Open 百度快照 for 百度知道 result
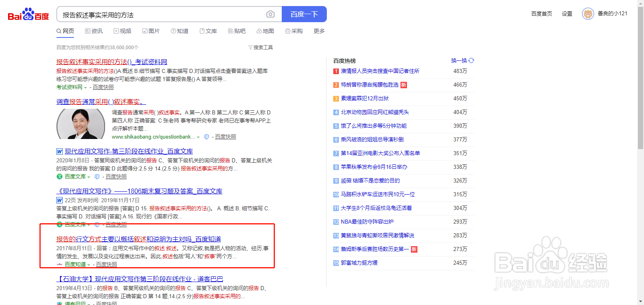This screenshot has height=305, width=644. pyautogui.click(x=106, y=264)
